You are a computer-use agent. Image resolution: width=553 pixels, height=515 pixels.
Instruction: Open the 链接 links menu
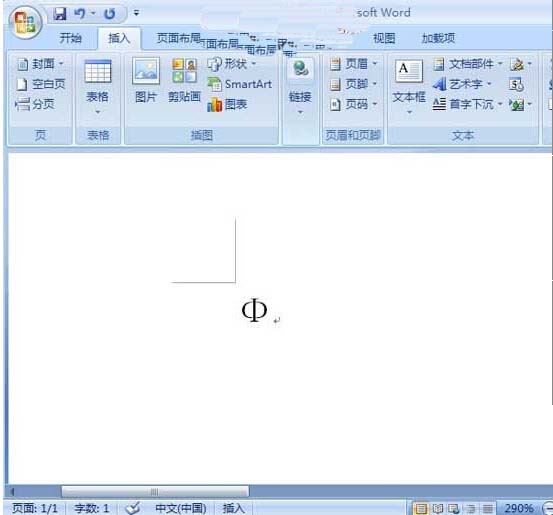pyautogui.click(x=300, y=87)
